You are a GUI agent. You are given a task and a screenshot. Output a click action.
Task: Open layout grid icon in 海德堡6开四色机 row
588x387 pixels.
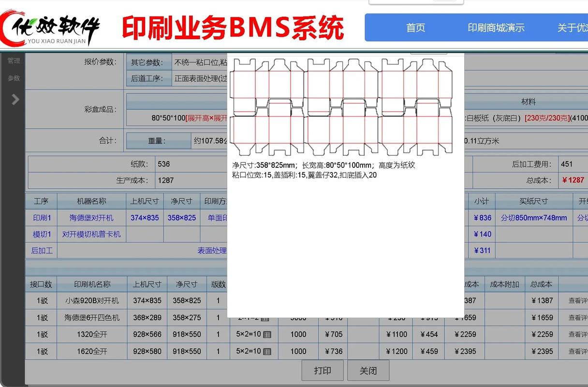pos(265,318)
